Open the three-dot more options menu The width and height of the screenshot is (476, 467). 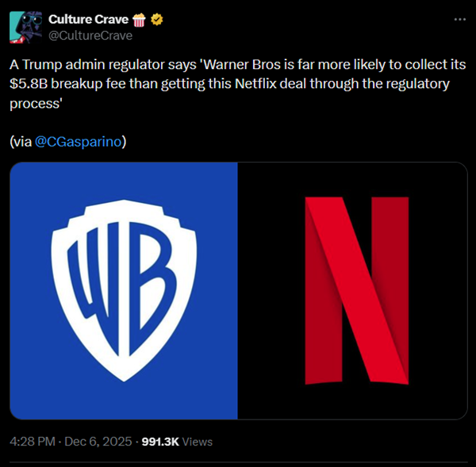459,19
